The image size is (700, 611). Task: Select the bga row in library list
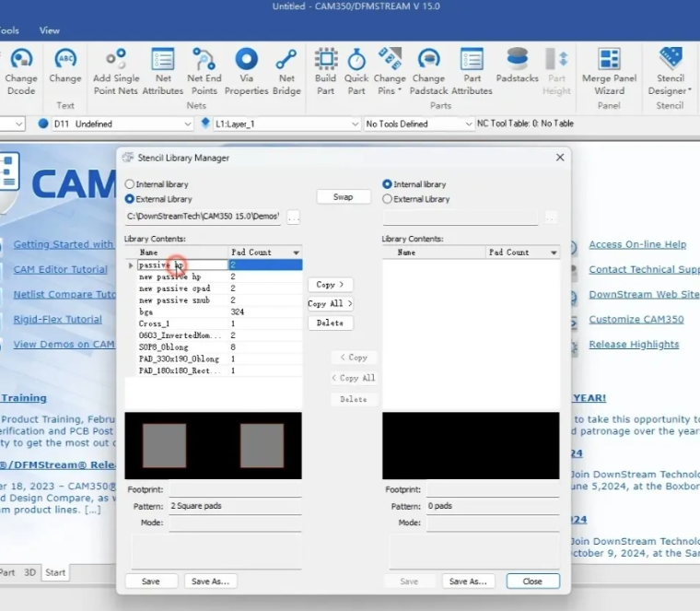(147, 311)
